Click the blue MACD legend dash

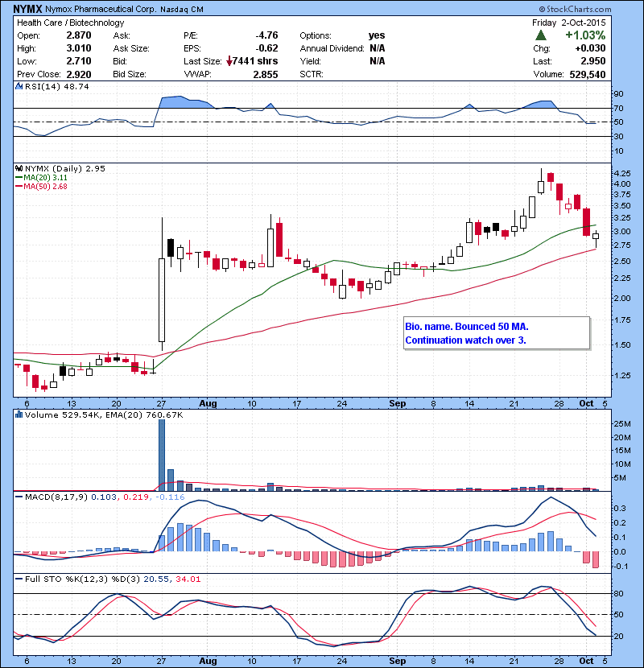19,497
